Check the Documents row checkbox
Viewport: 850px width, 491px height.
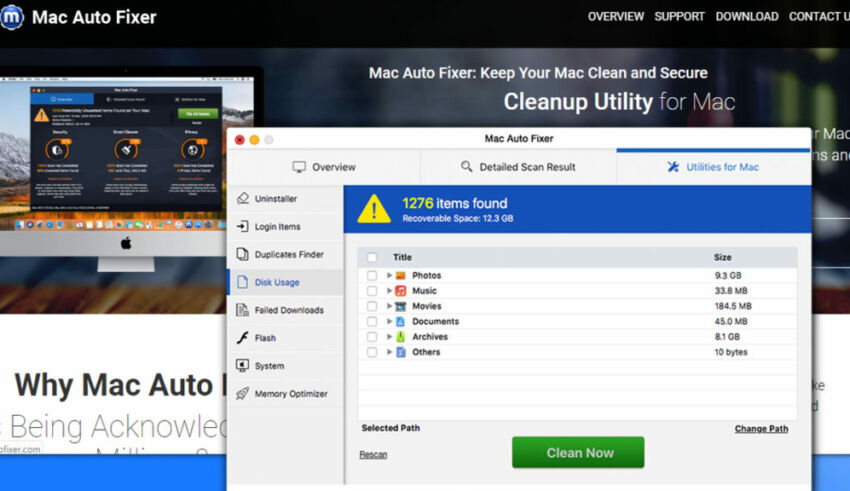click(x=372, y=321)
